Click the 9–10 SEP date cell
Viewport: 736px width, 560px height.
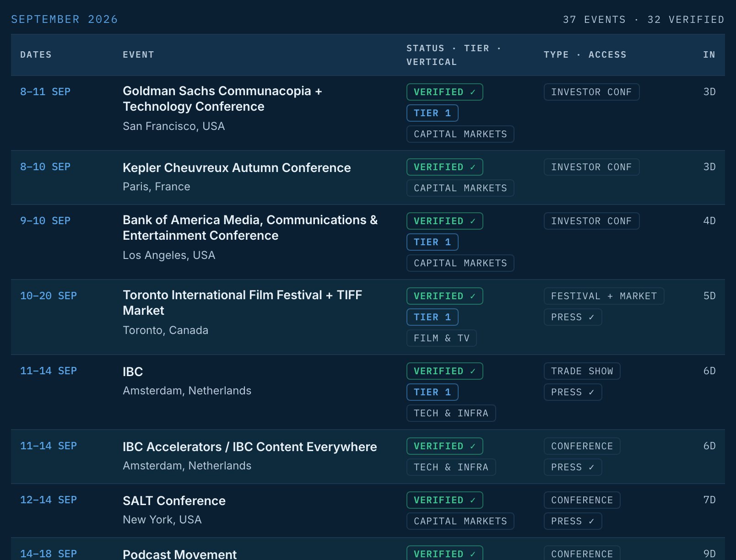45,221
